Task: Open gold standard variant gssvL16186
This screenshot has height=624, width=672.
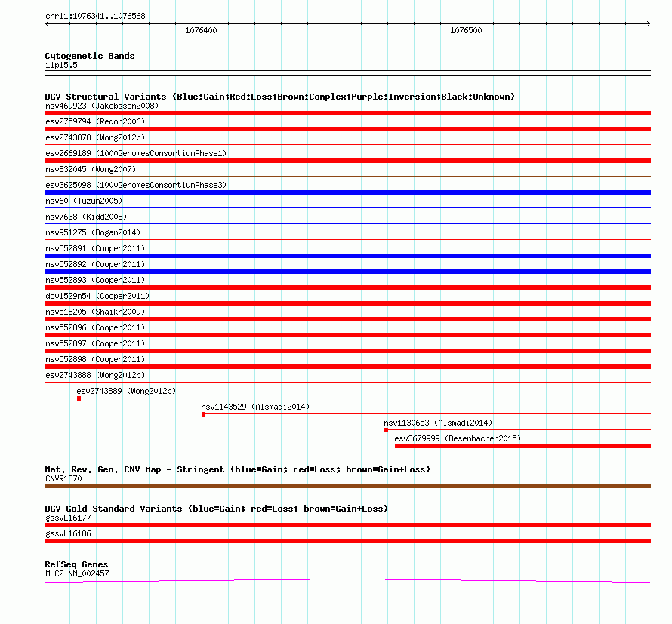Action: pyautogui.click(x=68, y=533)
